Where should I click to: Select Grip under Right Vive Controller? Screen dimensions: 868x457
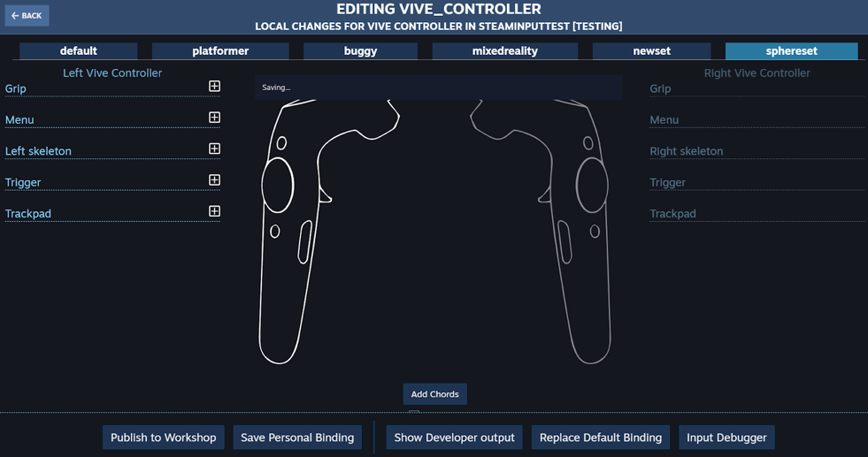coord(757,88)
